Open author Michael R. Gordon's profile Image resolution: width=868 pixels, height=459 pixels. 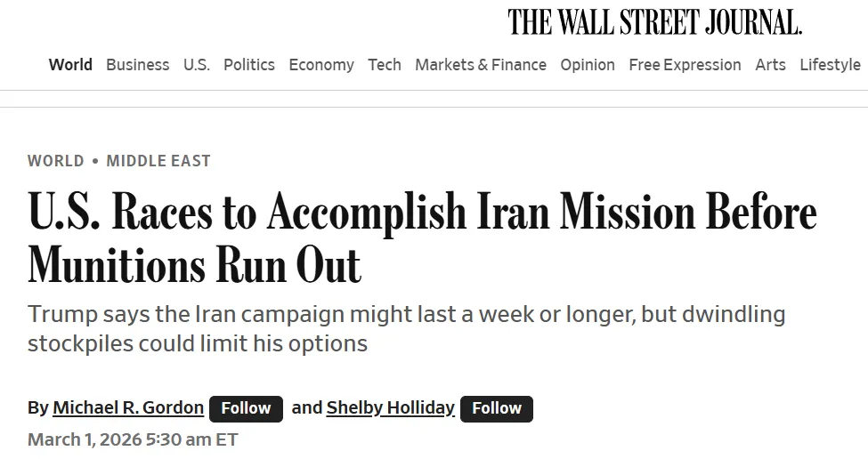(x=128, y=408)
